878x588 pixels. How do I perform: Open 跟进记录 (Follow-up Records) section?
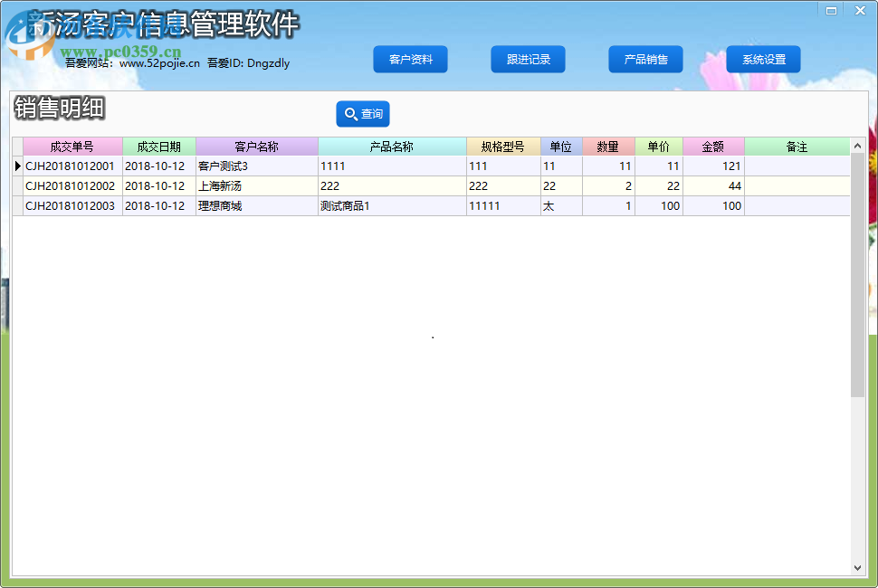coord(528,59)
